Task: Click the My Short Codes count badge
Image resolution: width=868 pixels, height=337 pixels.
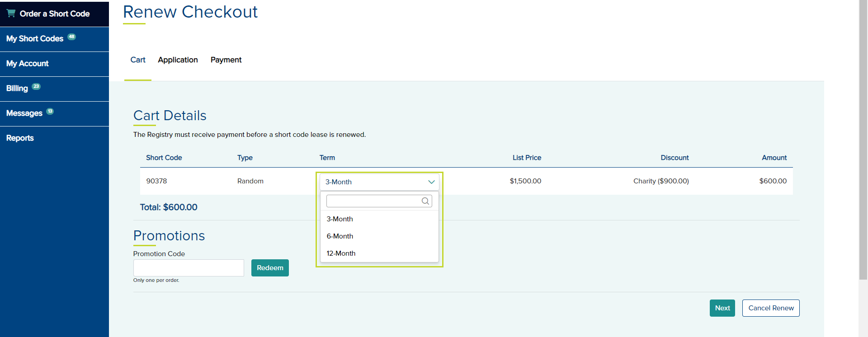Action: 71,37
